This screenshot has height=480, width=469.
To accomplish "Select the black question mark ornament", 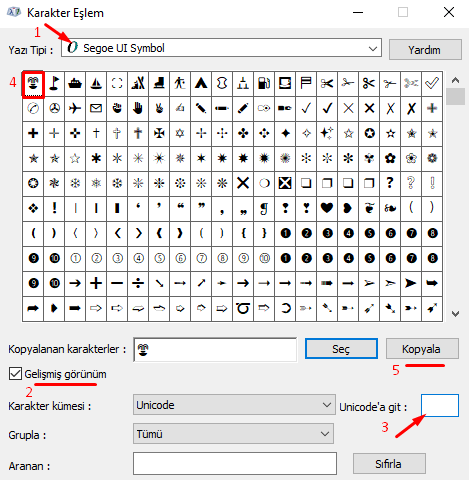I will (390, 183).
